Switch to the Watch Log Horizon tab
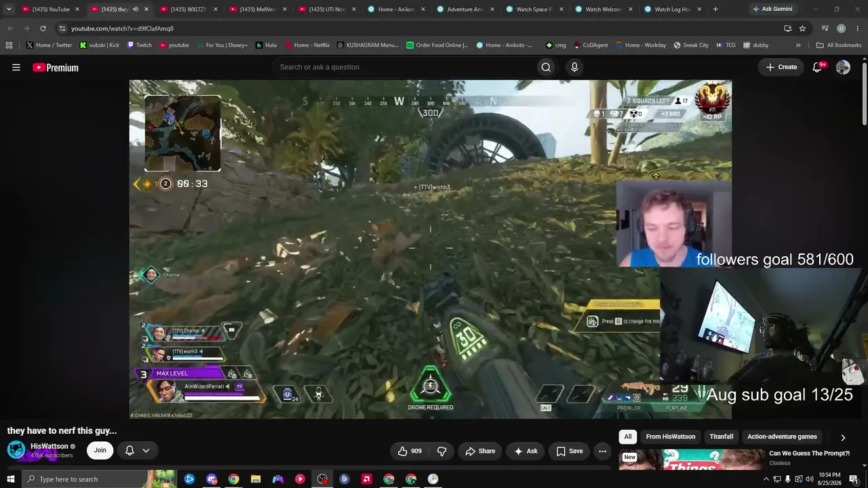Viewport: 868px width, 488px height. click(x=673, y=9)
